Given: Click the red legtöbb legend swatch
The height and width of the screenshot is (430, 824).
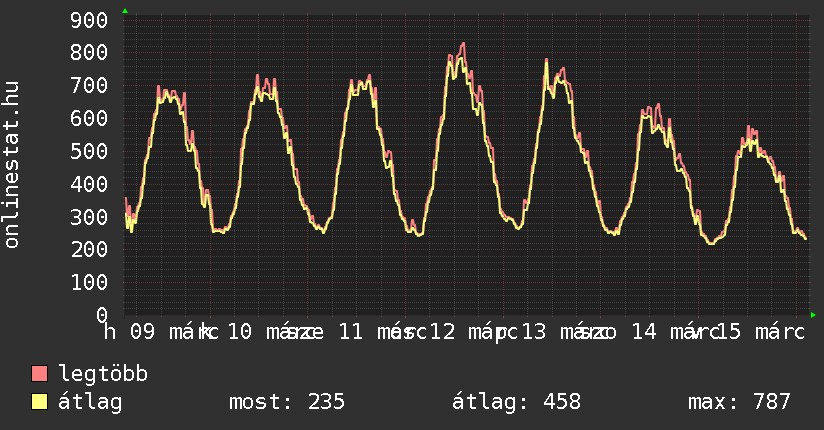Looking at the screenshot, I should pyautogui.click(x=40, y=374).
